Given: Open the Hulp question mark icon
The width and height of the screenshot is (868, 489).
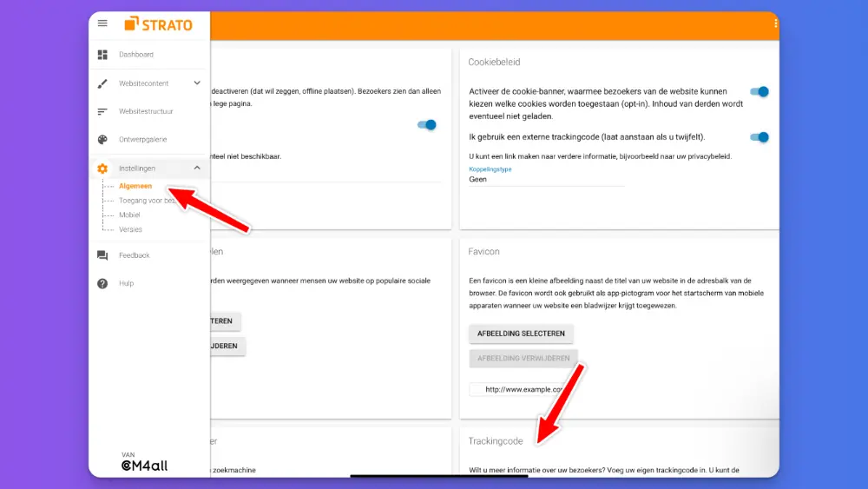Looking at the screenshot, I should [102, 283].
